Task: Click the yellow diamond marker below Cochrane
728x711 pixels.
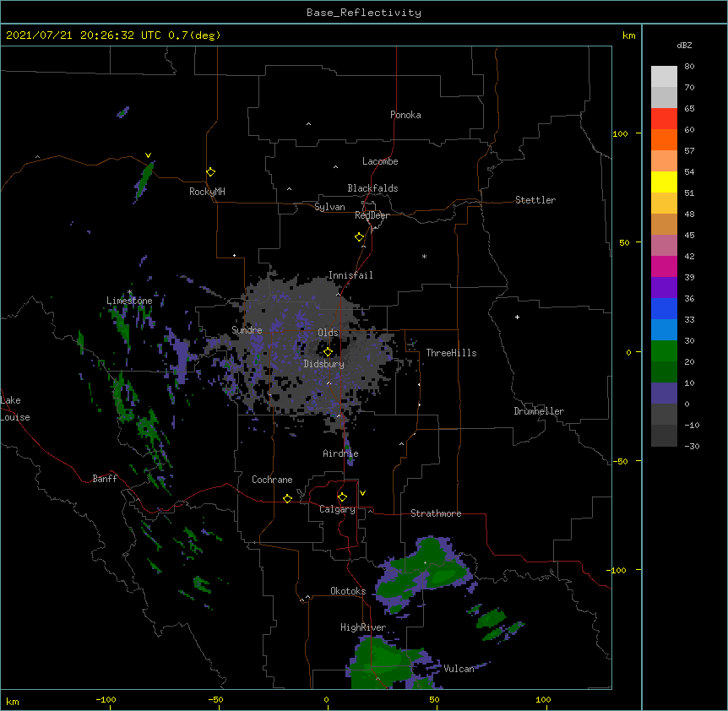Action: tap(287, 498)
